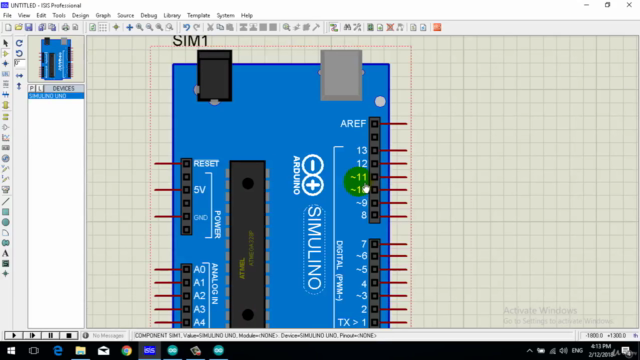The height and width of the screenshot is (360, 640).
Task: Select the 2D circle drawing tool
Action: click(x=6, y=222)
